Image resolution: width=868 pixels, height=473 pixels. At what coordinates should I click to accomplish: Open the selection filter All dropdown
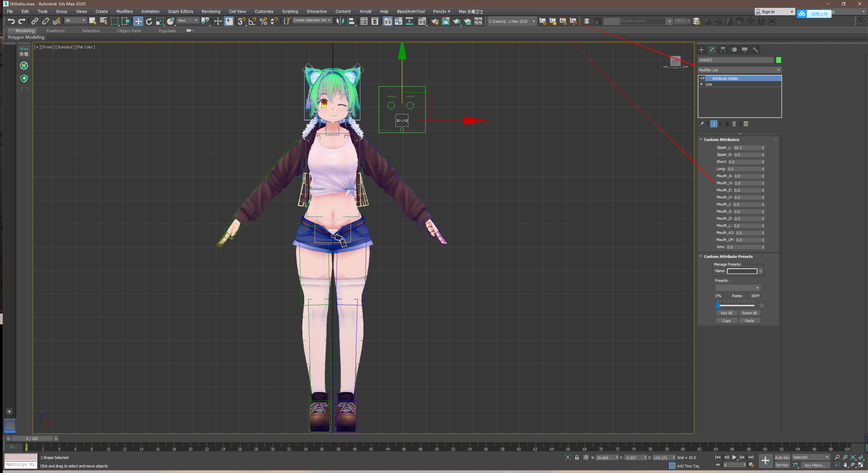click(x=75, y=20)
